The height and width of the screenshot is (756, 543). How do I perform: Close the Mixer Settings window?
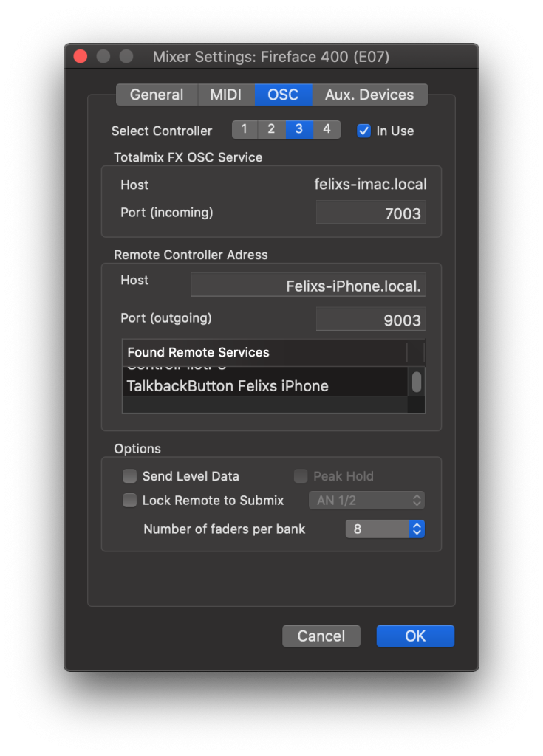(x=81, y=56)
